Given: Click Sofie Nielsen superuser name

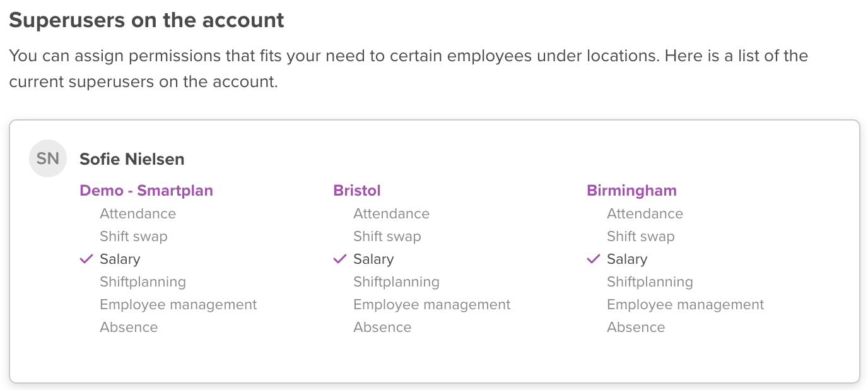Looking at the screenshot, I should [132, 159].
